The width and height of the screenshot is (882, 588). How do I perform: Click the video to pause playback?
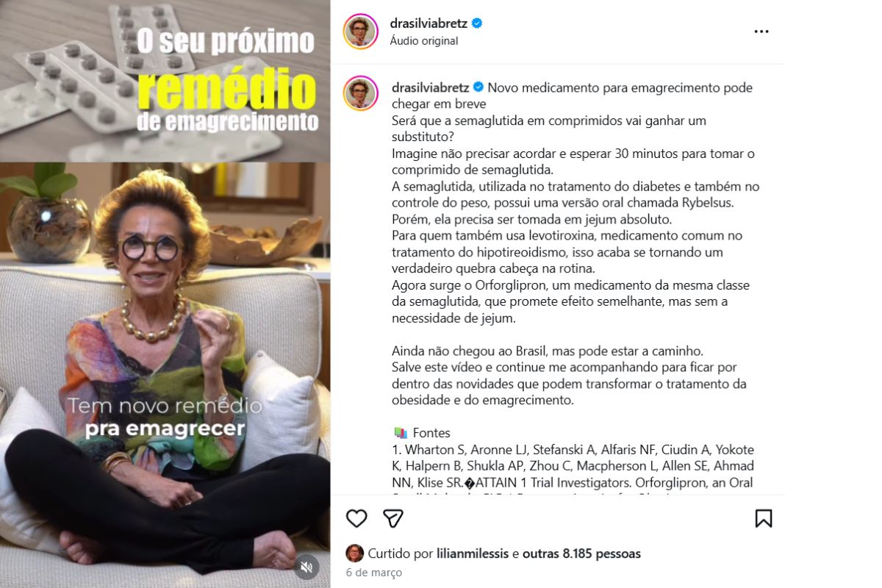(x=165, y=294)
